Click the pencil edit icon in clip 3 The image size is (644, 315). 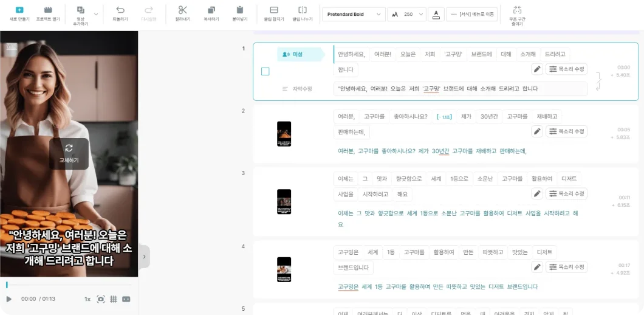(x=537, y=194)
